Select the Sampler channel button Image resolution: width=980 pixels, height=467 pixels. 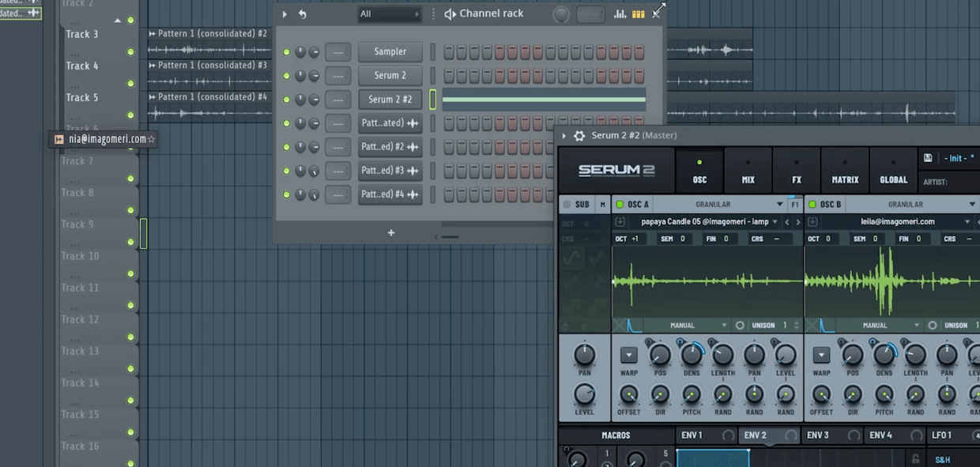pos(390,51)
